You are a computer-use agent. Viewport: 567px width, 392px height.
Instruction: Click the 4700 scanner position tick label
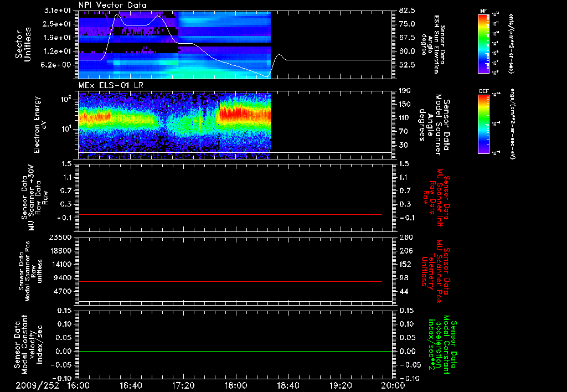coord(63,291)
